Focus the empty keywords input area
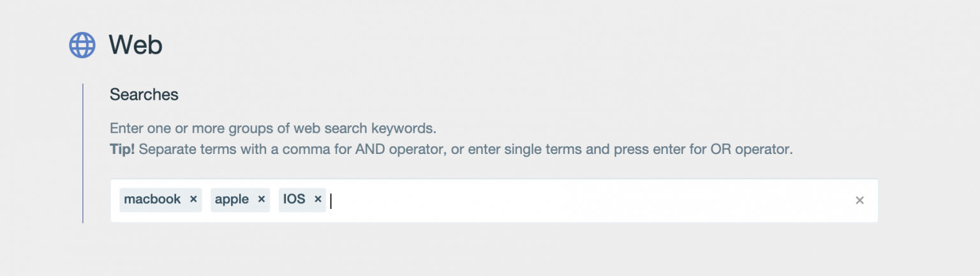980x276 pixels. tap(574, 201)
